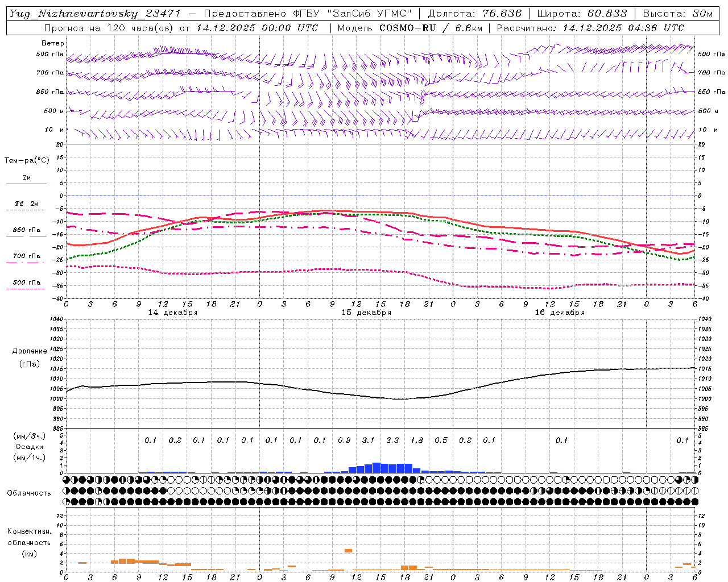728x582 pixels.
Task: Click the 3-hour precipitation value '1.8'
Action: pyautogui.click(x=417, y=440)
